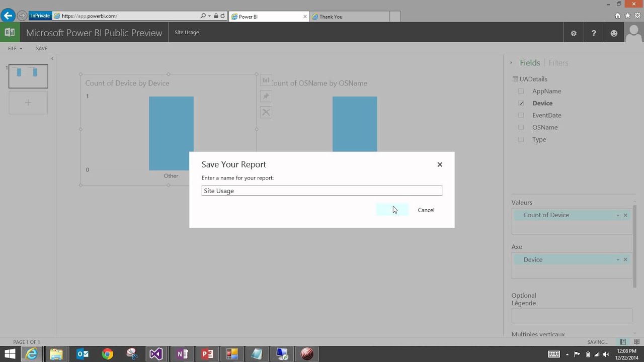Change visualization type icon on chart

[x=266, y=80]
